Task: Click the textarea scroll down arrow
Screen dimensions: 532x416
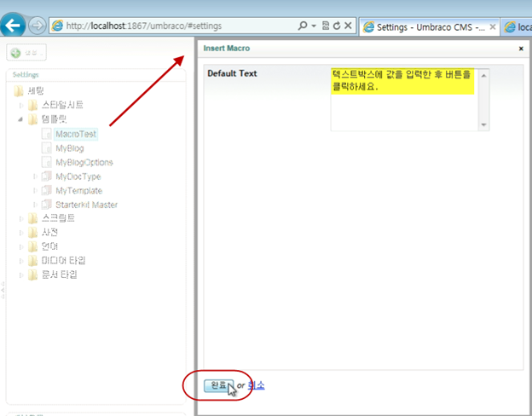Action: coord(483,124)
